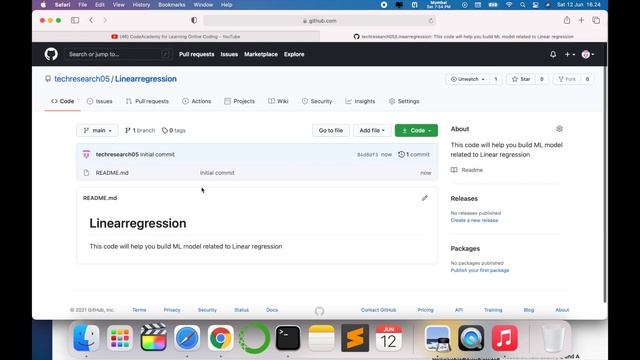Toggle Safari sidebar button
640x360 pixels.
pos(75,20)
